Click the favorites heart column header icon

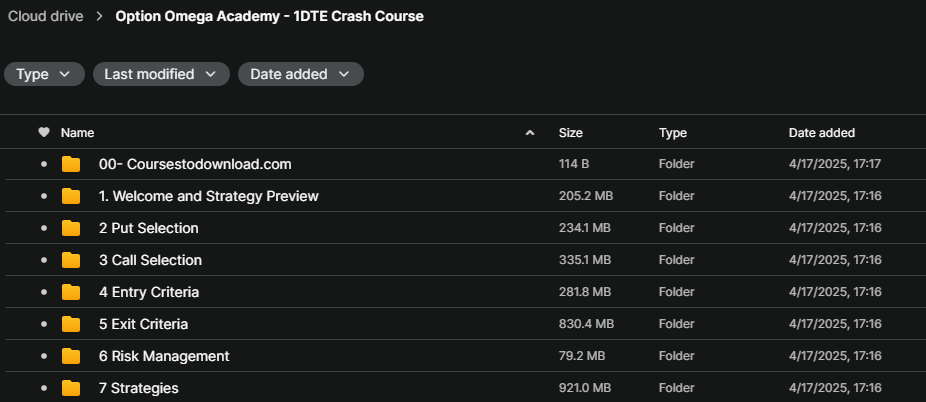(44, 133)
